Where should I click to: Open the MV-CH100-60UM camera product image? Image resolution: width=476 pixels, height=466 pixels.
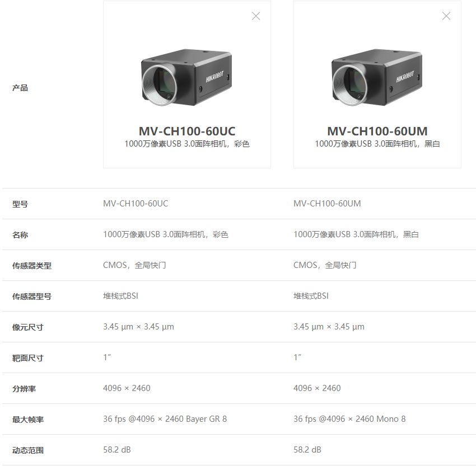tap(377, 77)
